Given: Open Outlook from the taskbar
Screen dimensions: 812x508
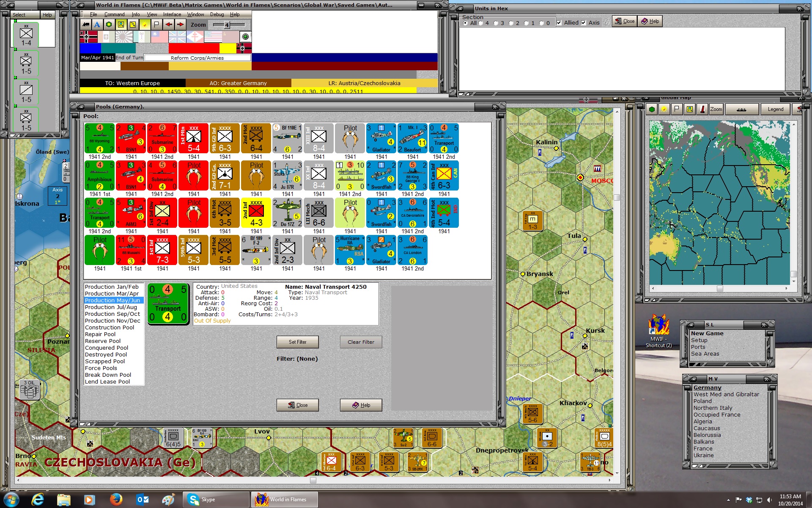Looking at the screenshot, I should [142, 500].
